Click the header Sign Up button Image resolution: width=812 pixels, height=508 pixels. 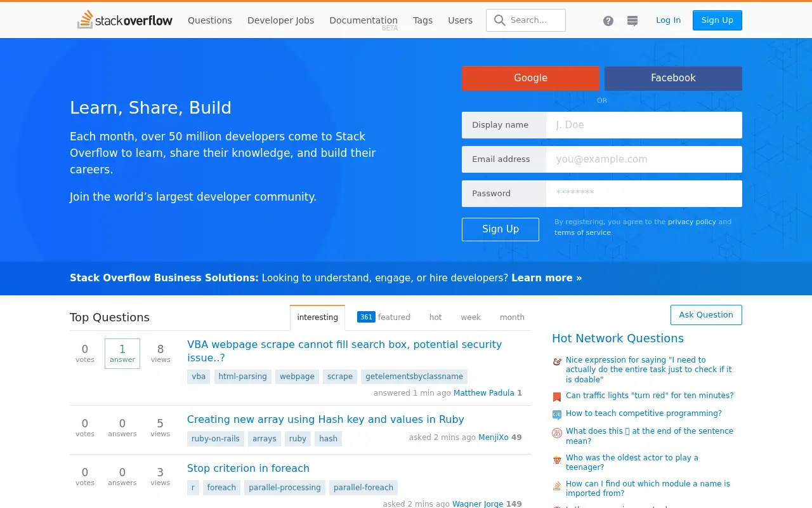pyautogui.click(x=717, y=20)
